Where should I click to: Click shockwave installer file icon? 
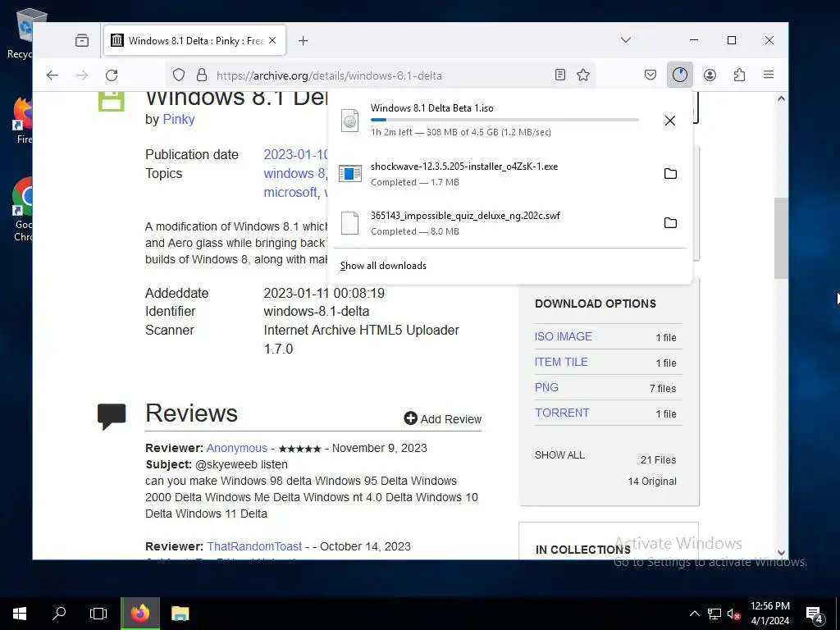pyautogui.click(x=349, y=174)
